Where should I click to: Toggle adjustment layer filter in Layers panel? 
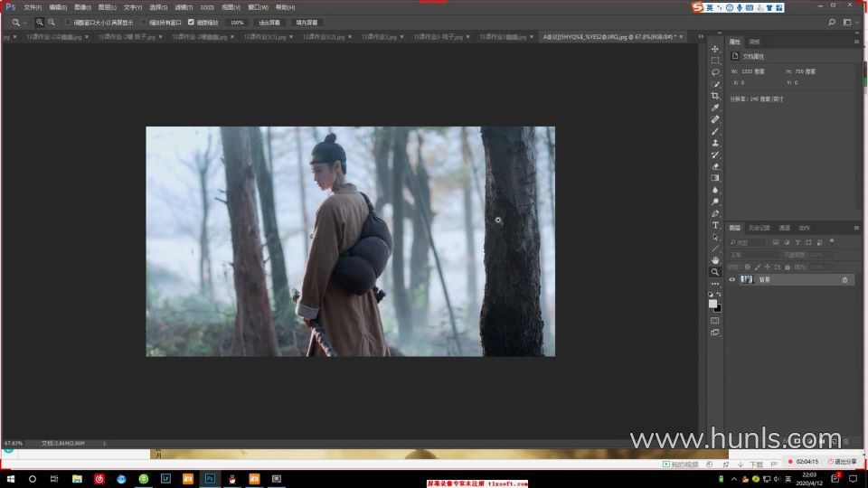[787, 242]
